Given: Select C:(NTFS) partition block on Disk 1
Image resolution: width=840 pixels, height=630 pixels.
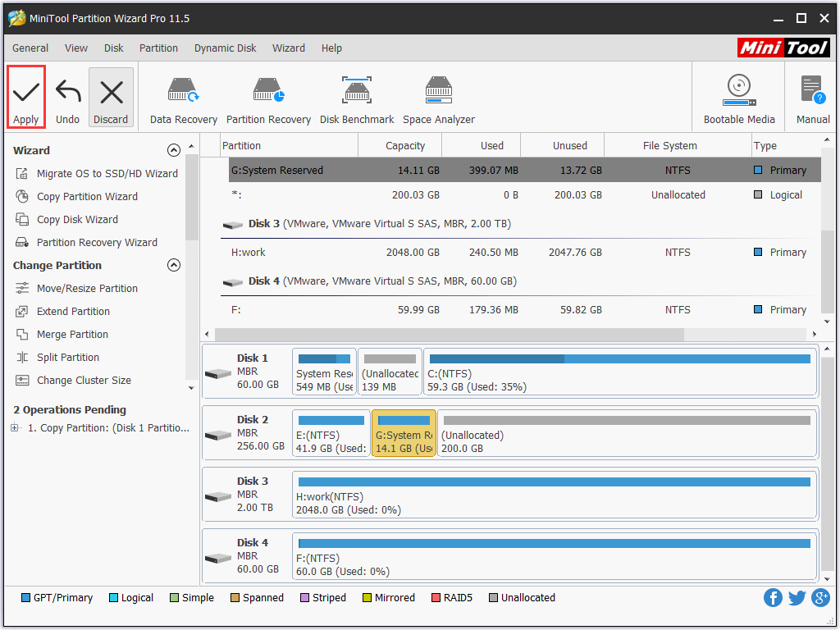Looking at the screenshot, I should click(620, 372).
